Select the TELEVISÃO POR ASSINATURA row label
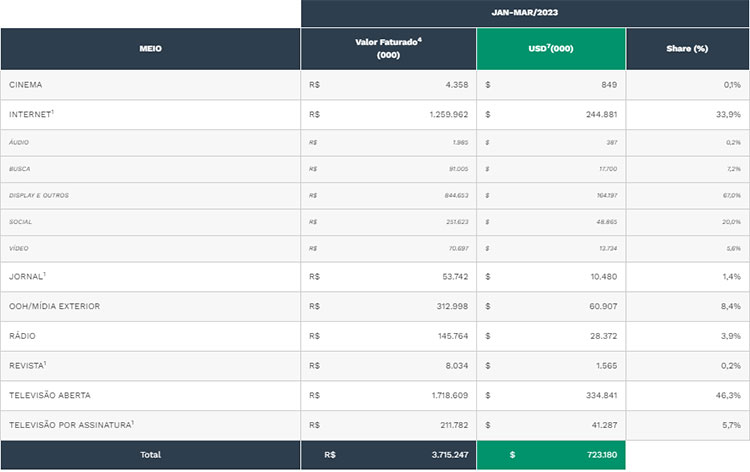The width and height of the screenshot is (750, 472). (x=72, y=425)
